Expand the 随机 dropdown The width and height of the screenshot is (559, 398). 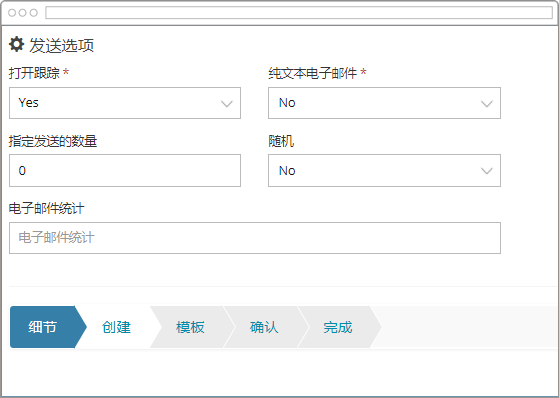[x=384, y=170]
